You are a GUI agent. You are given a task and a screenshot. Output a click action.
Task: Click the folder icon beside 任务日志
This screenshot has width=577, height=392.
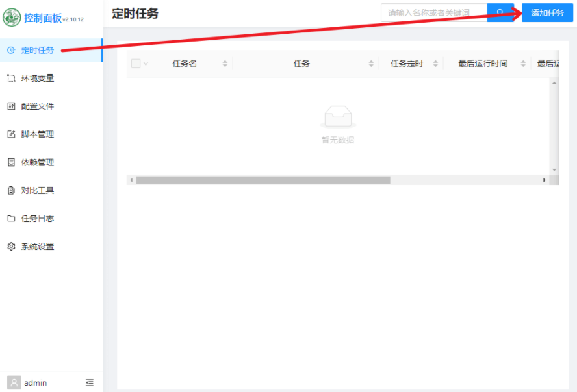pos(11,218)
